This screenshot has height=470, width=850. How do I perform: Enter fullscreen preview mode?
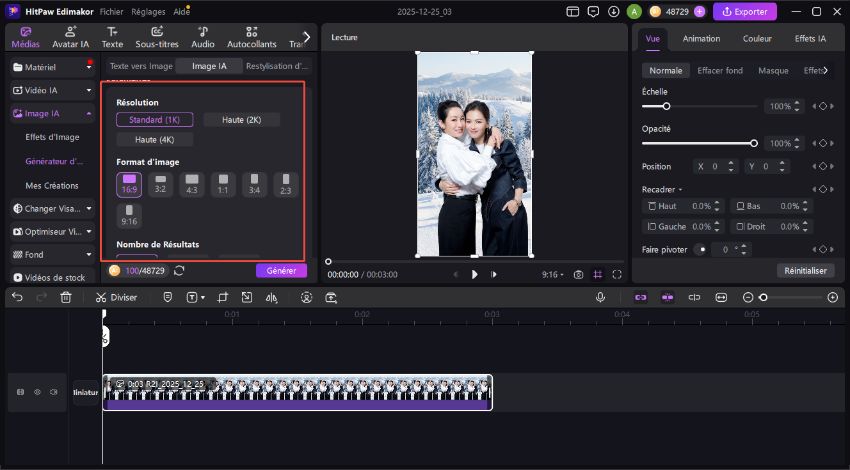point(617,274)
